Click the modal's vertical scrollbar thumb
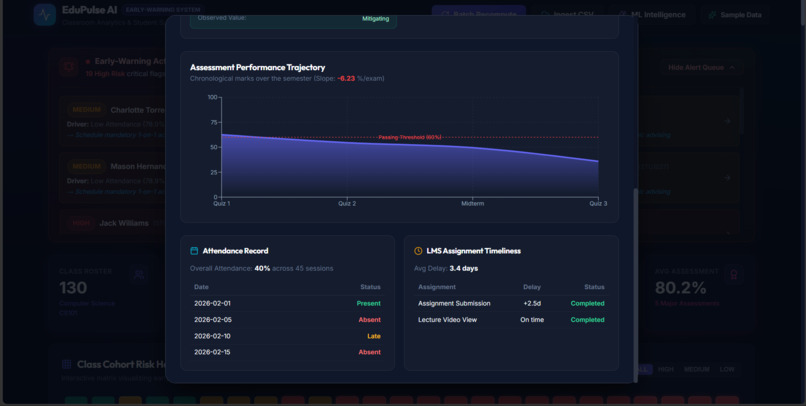 [x=635, y=285]
